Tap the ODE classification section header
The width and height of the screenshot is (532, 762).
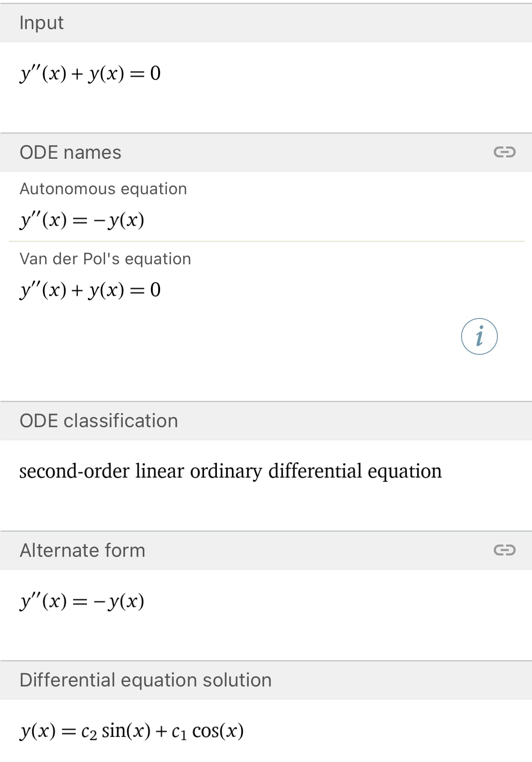pos(99,421)
